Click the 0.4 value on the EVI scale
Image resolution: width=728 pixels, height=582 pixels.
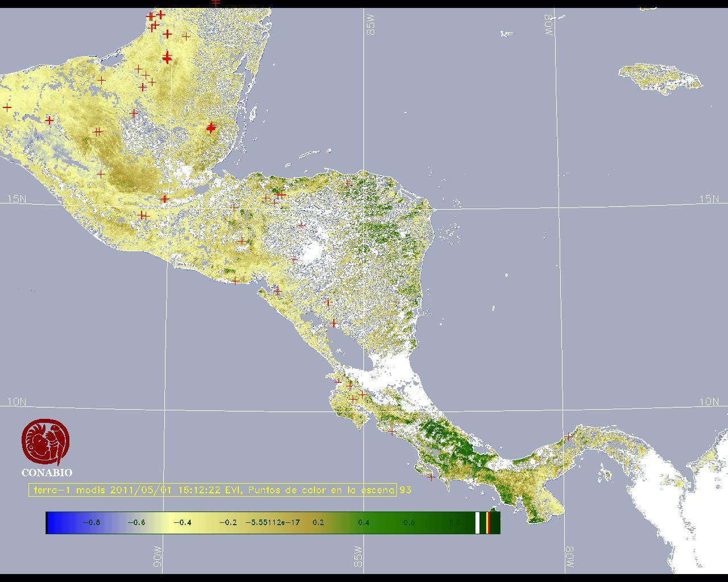363,522
